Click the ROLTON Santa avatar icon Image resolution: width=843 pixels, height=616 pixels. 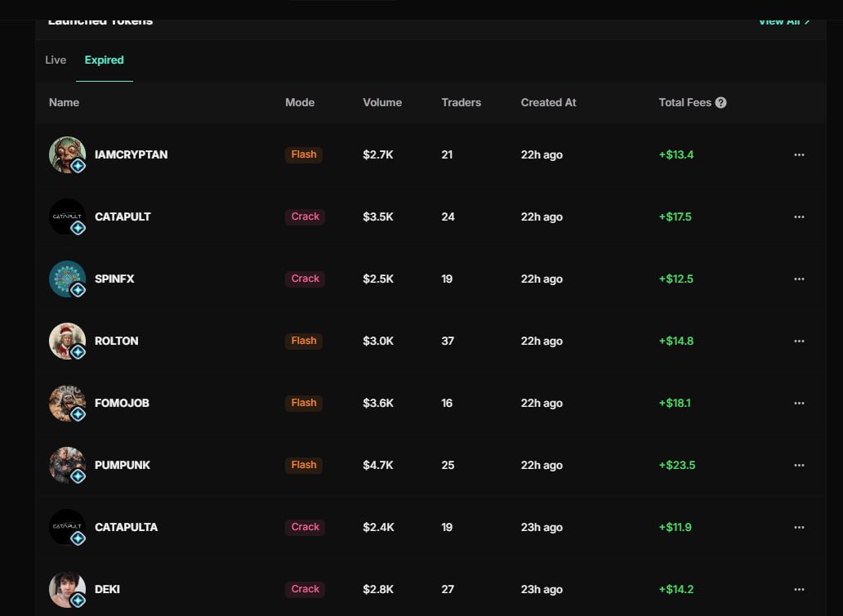(x=67, y=341)
